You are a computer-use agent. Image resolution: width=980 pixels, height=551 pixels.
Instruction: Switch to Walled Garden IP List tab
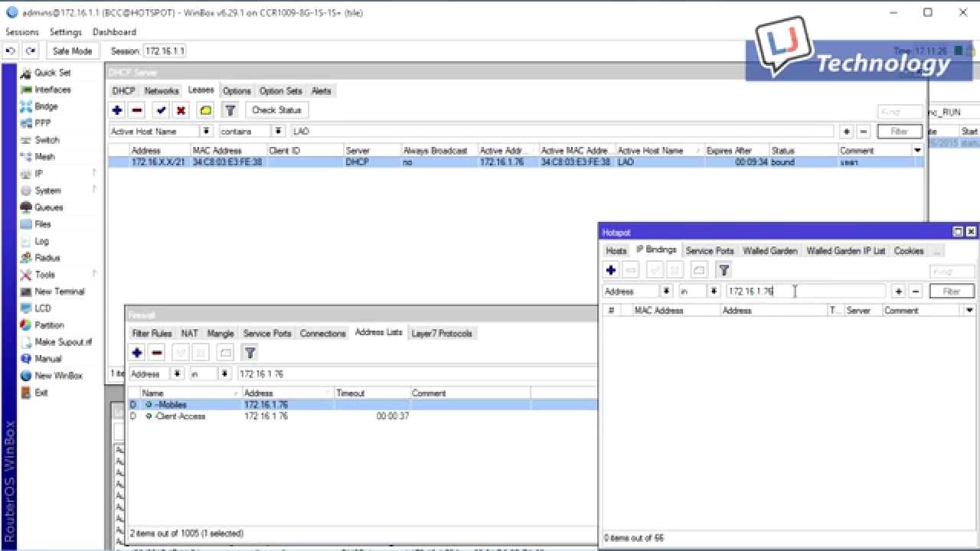pyautogui.click(x=845, y=251)
